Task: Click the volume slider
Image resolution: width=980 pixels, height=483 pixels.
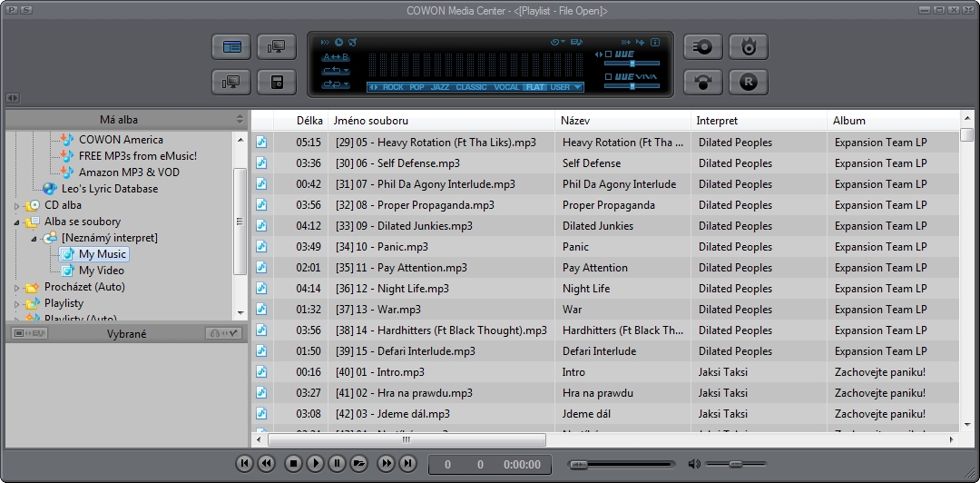Action: click(736, 464)
